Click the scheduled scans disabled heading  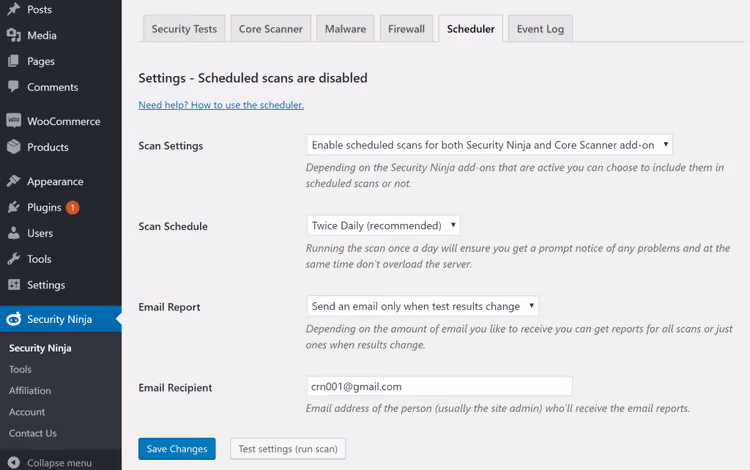(x=253, y=78)
